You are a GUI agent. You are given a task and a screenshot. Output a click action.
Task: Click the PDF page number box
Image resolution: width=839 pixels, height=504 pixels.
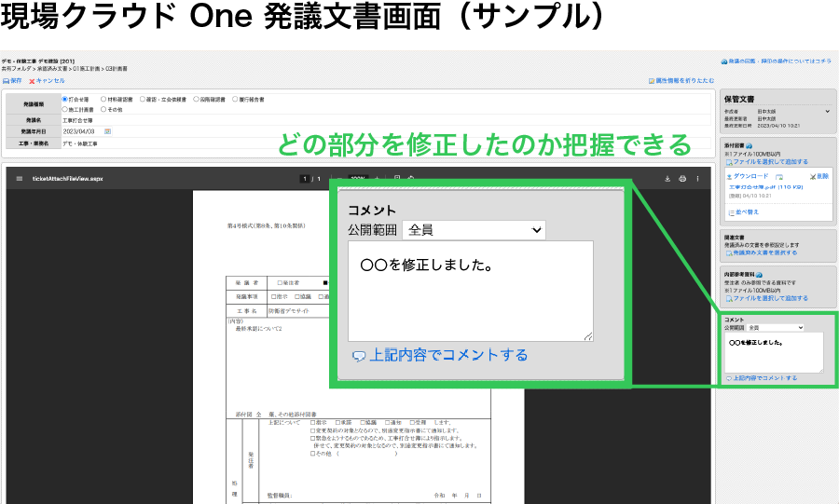pyautogui.click(x=305, y=179)
